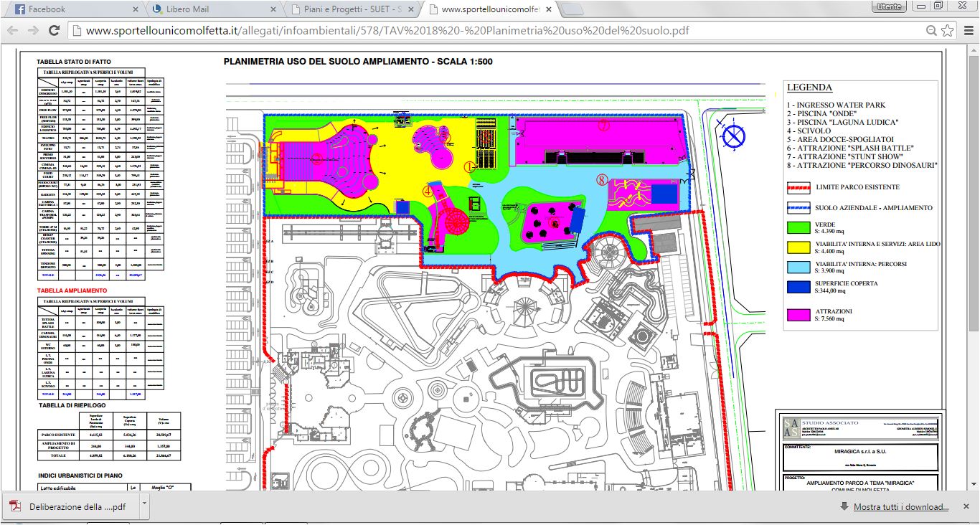Click the '3 - PISCINA "LAGUNA LUDICA"' legend entry
This screenshot has height=525, width=980.
pyautogui.click(x=842, y=123)
